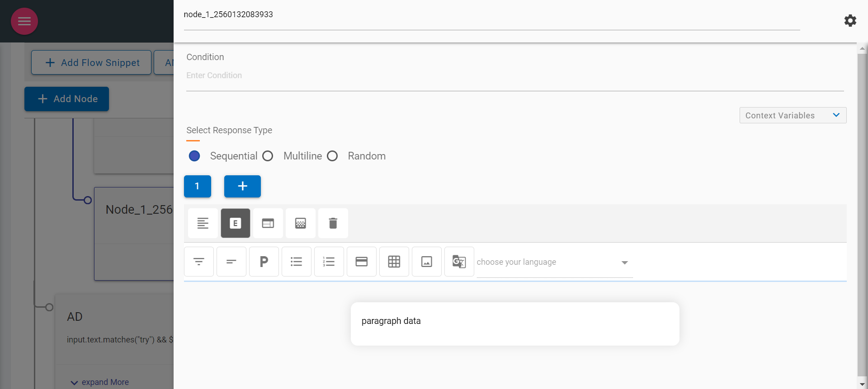Select the Sequential response type
Image resolution: width=868 pixels, height=389 pixels.
194,156
